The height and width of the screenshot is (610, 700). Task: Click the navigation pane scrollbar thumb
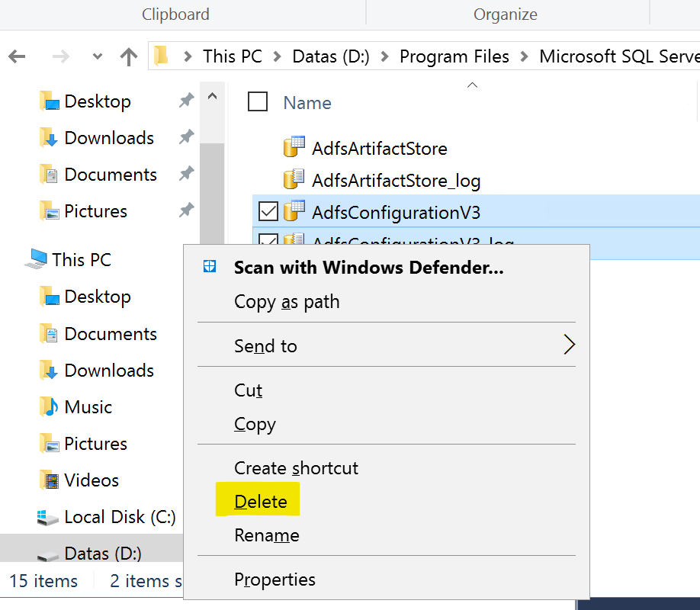click(x=213, y=194)
